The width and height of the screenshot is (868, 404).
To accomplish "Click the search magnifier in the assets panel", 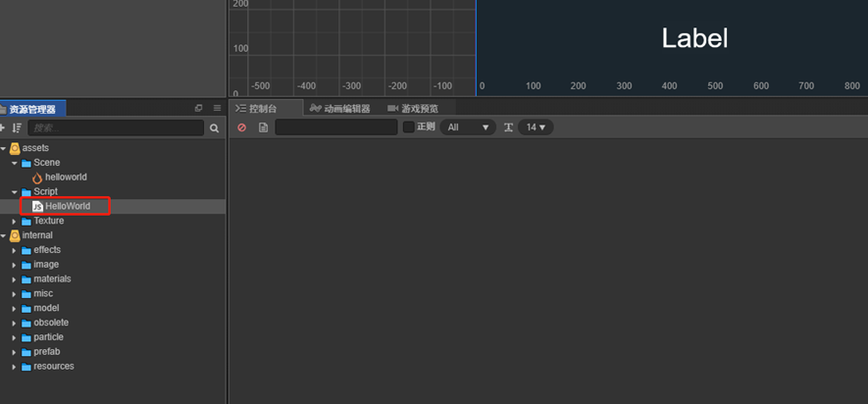I will (214, 128).
